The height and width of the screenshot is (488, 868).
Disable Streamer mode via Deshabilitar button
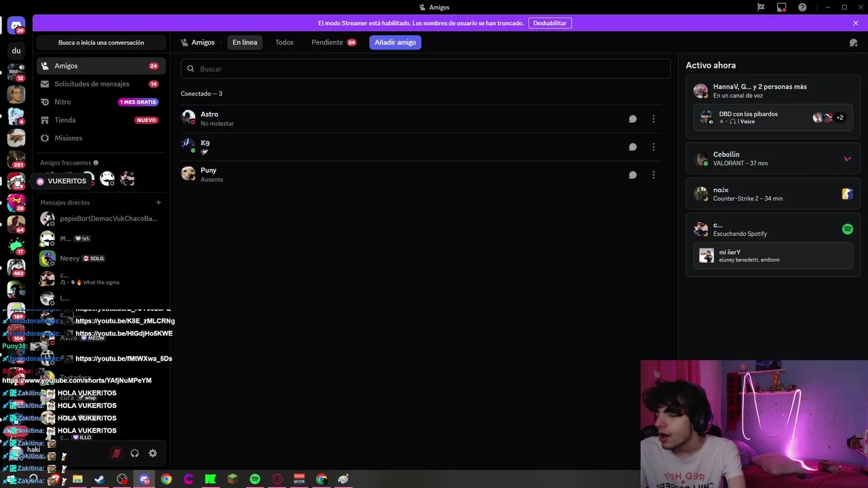click(550, 23)
